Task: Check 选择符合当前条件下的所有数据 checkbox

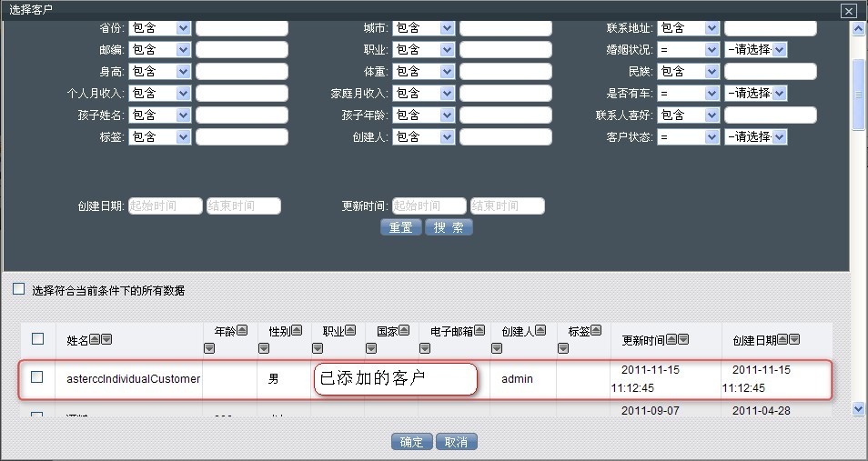Action: click(18, 289)
